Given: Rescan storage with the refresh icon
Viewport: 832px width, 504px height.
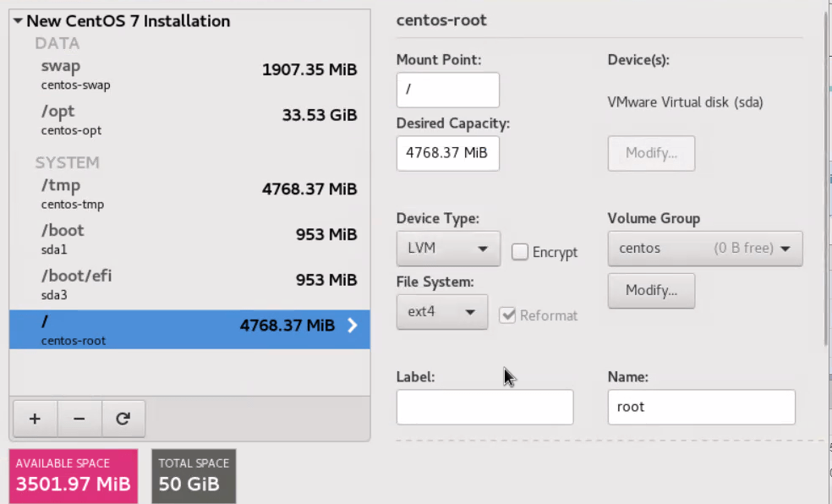Looking at the screenshot, I should [123, 418].
